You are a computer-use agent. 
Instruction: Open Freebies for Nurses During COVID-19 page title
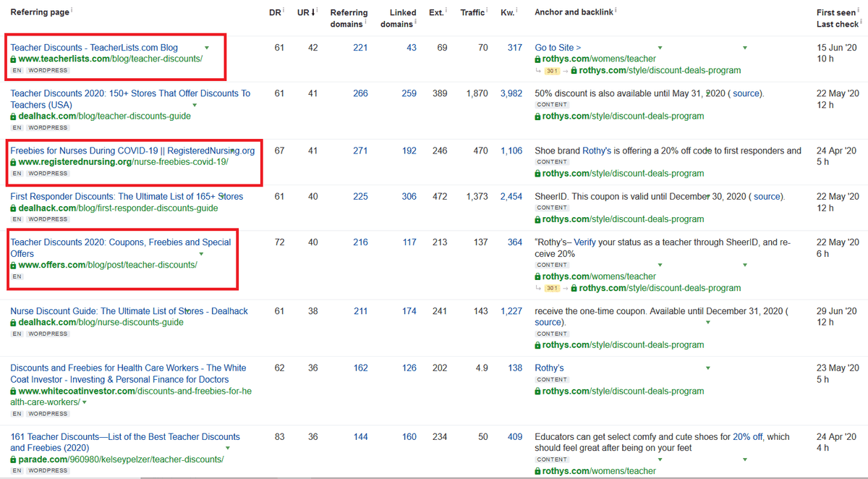[x=132, y=151]
